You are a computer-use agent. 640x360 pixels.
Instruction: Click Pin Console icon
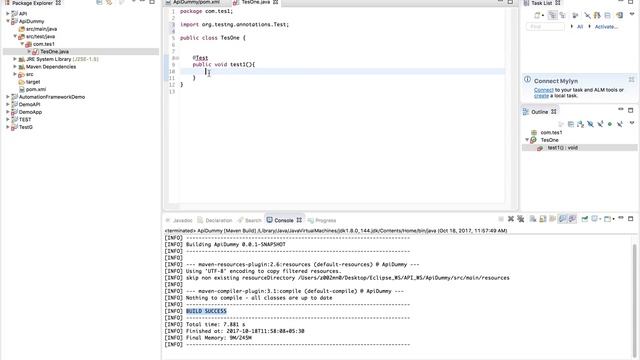[584, 219]
